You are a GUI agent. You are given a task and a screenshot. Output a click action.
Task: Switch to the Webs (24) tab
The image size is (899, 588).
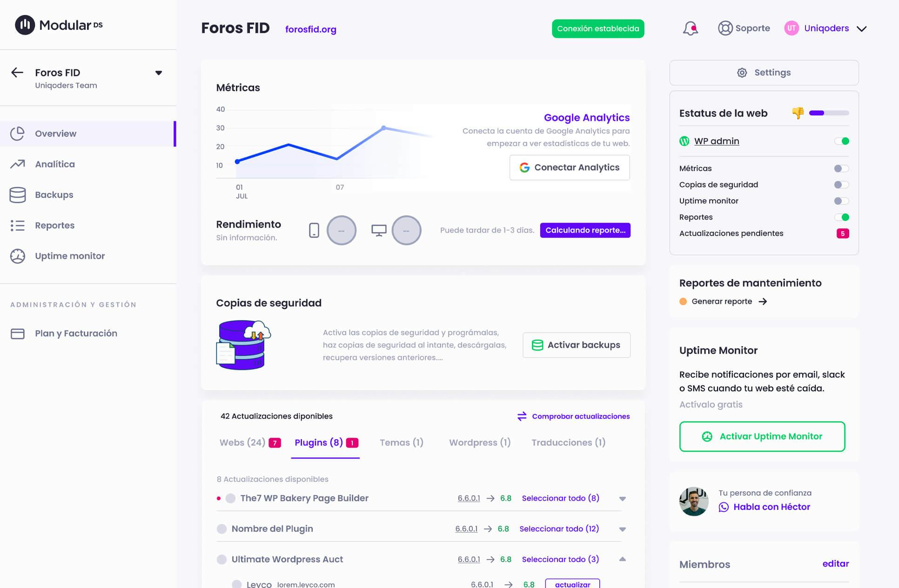(242, 442)
